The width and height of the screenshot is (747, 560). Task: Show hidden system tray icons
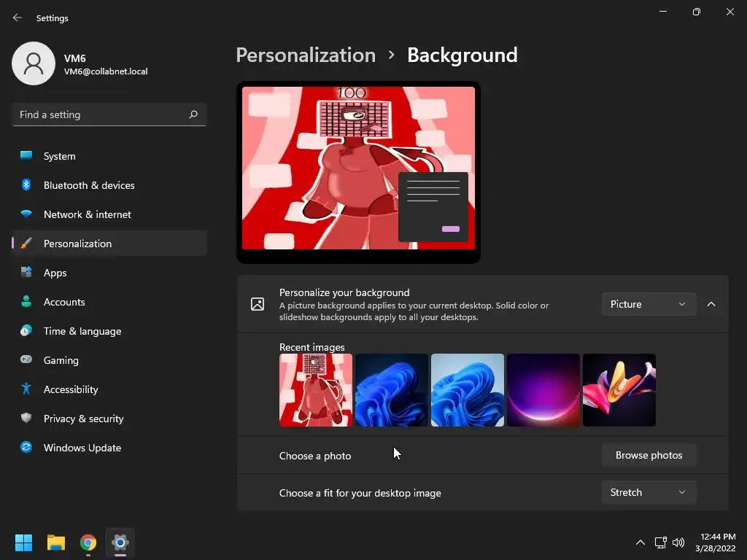tap(640, 542)
